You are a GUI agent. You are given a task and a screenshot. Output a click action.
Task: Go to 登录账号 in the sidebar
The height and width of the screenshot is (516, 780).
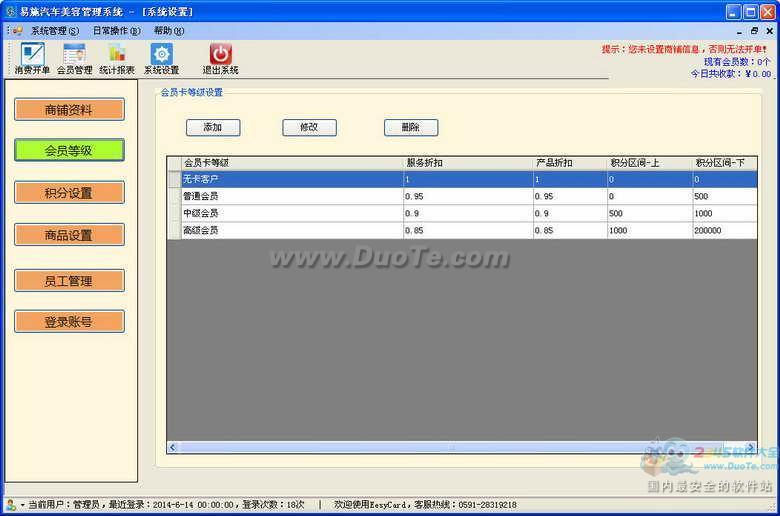pyautogui.click(x=69, y=321)
